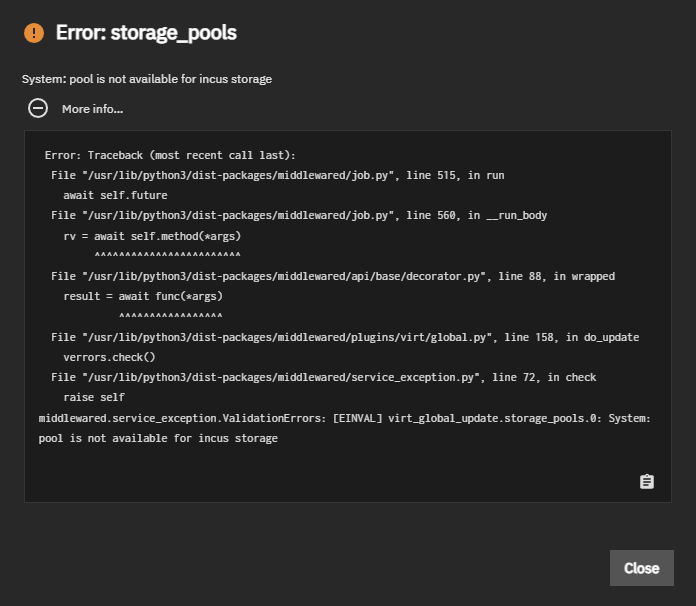696x606 pixels.
Task: Click the orange warning exclamation icon
Action: [34, 33]
